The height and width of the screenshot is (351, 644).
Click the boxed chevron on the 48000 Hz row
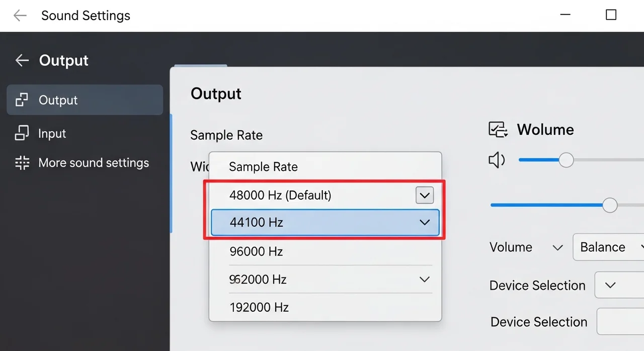coord(425,195)
